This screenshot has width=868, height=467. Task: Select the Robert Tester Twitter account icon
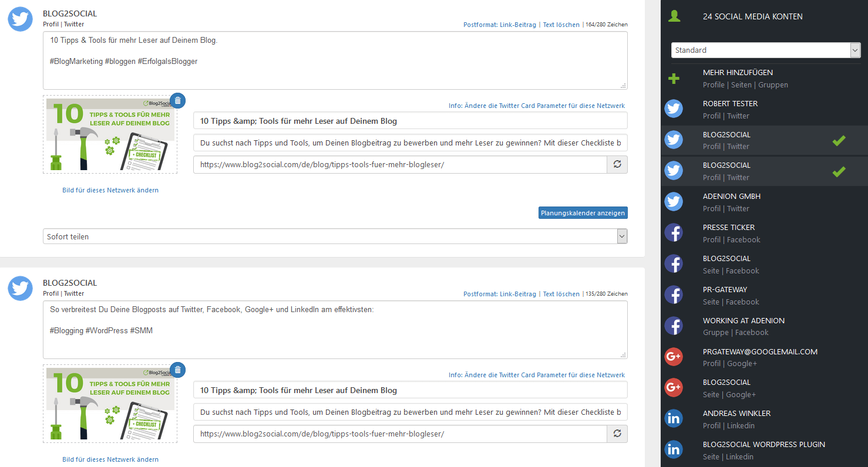(x=674, y=109)
